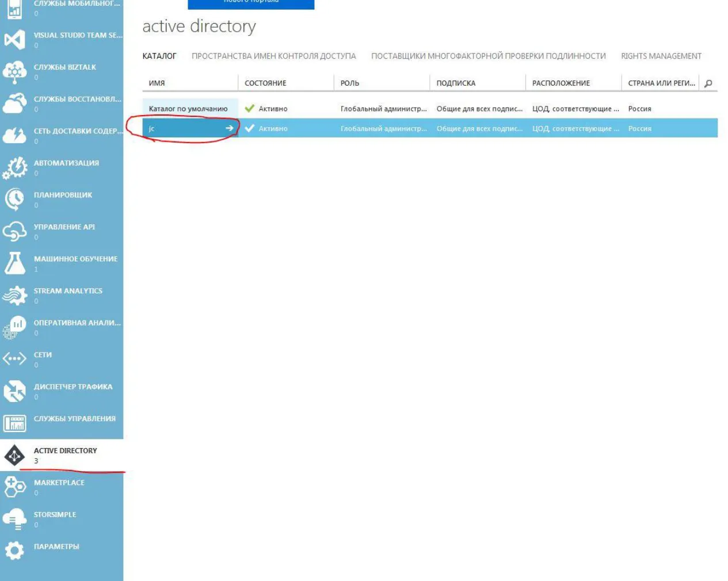This screenshot has width=728, height=581.
Task: Switch to the Rights Management tab
Action: pos(661,56)
